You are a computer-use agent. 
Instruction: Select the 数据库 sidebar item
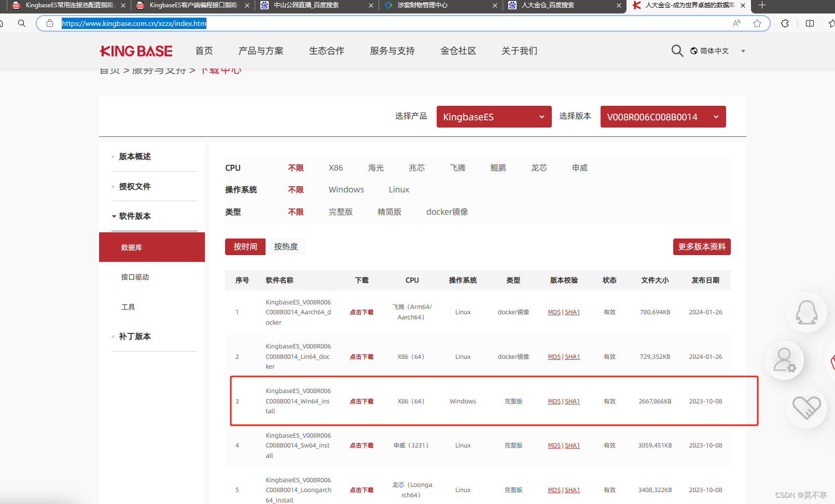[x=152, y=247]
